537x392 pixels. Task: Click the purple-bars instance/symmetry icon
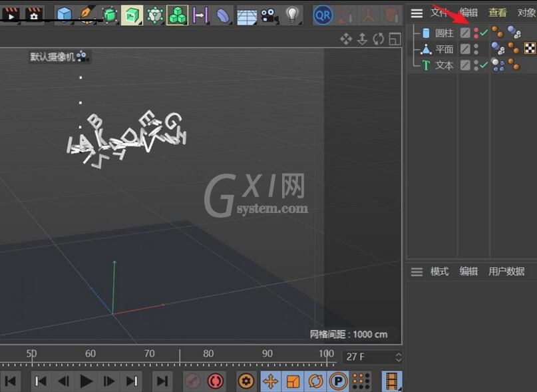tap(200, 15)
